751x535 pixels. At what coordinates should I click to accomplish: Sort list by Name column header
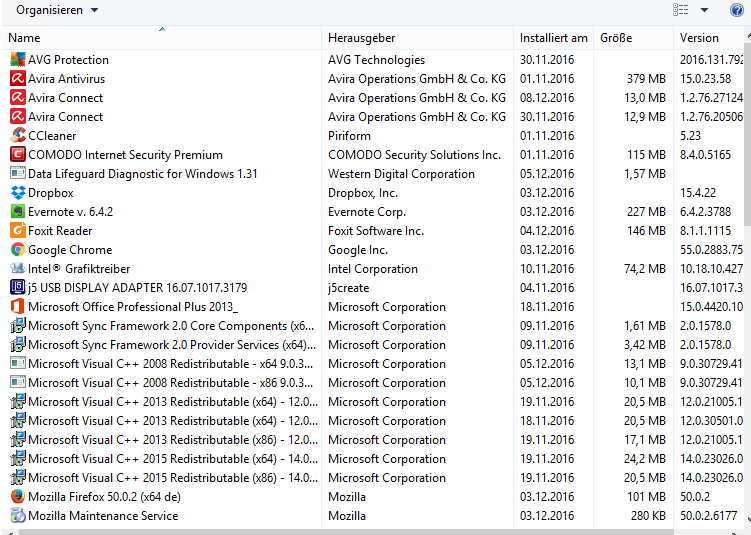point(162,38)
